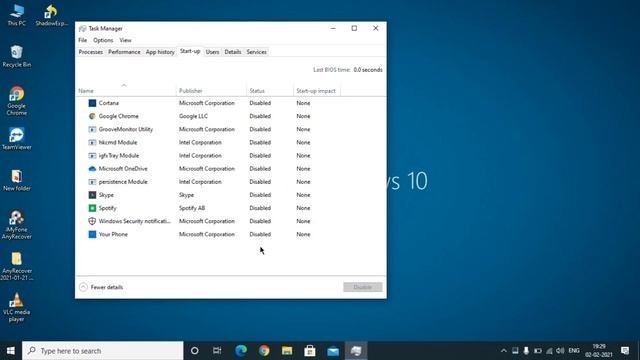Screen dimensions: 640x360
Task: Click the 'Microsoft OneDrive' row name
Action: [123, 169]
